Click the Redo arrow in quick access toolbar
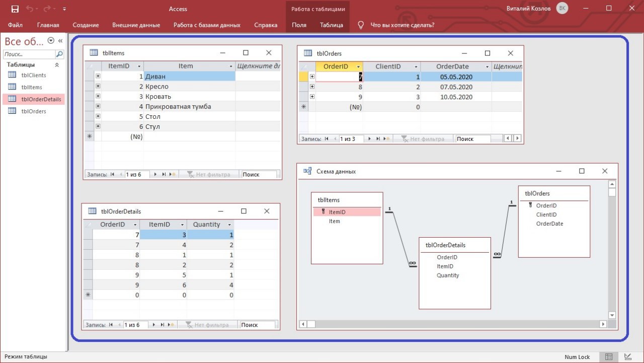644x363 pixels. tap(48, 9)
